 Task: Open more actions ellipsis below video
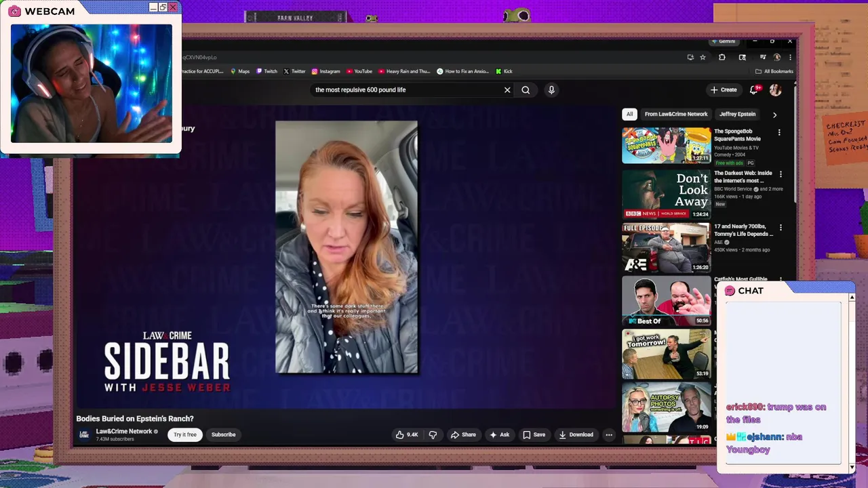608,434
